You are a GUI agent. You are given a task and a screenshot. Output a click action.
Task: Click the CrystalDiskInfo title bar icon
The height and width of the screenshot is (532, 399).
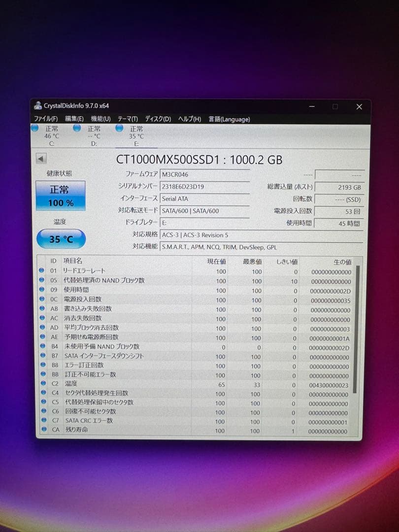[38, 104]
